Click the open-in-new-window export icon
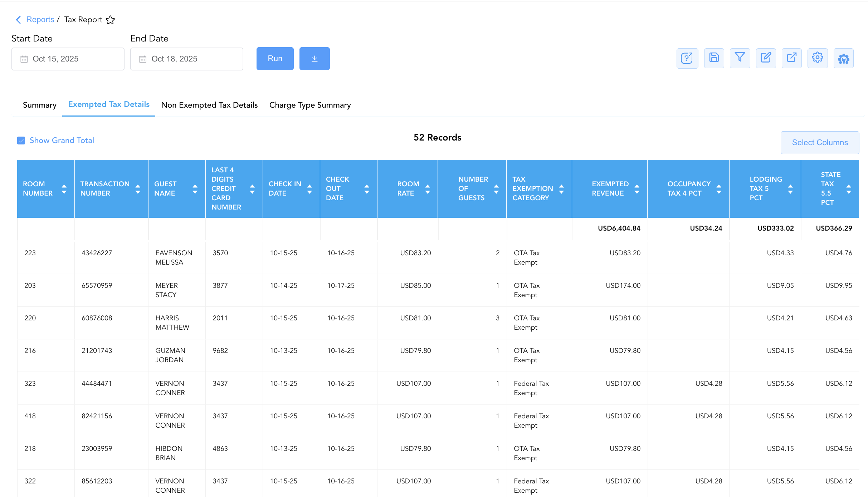 pos(791,58)
